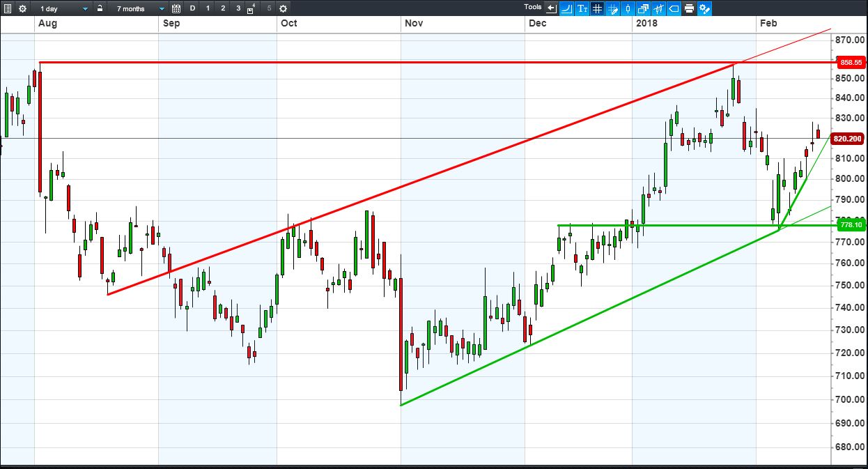The image size is (868, 469).
Task: Click the Feb month label
Action: (768, 23)
